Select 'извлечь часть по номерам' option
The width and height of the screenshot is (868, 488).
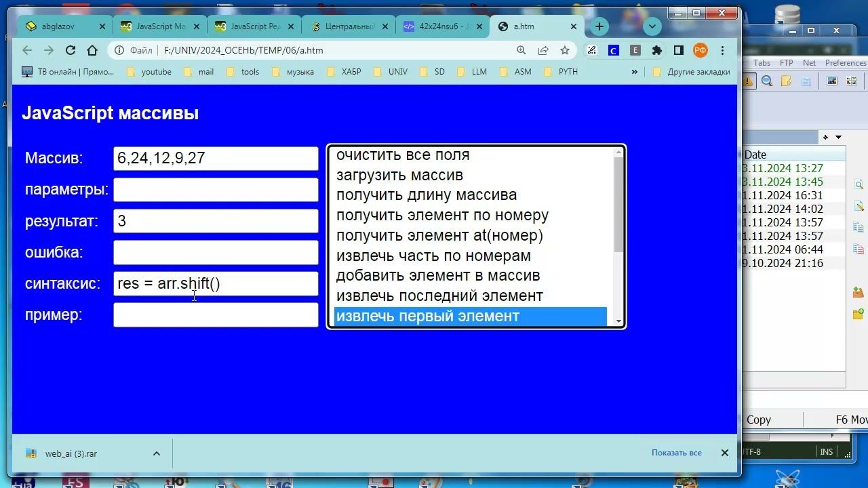[471, 256]
